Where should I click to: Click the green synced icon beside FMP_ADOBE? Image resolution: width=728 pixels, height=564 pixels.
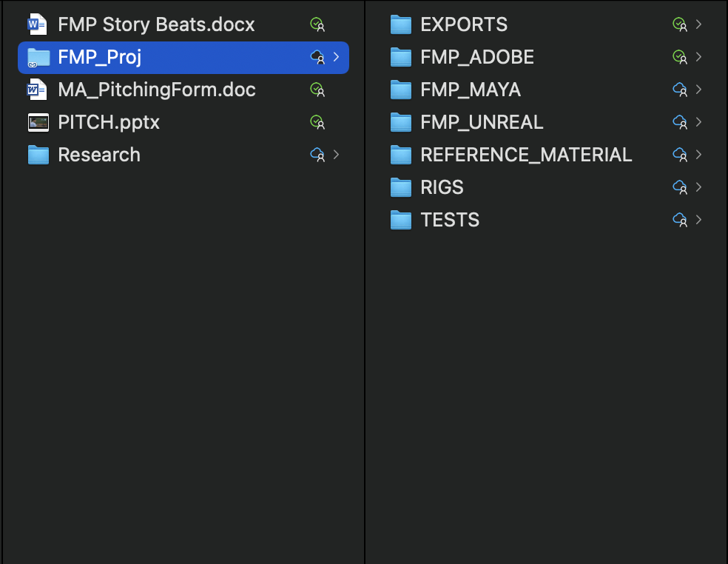[x=680, y=57]
